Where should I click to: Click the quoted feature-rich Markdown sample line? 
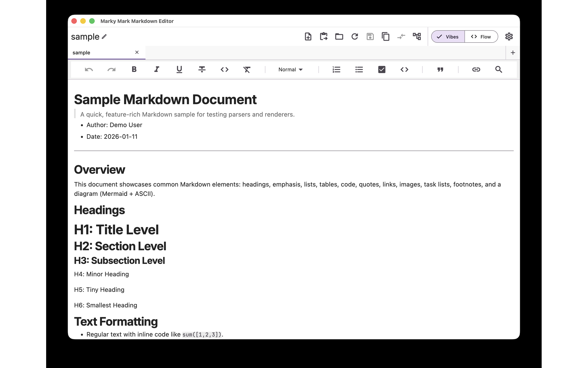[x=187, y=114]
